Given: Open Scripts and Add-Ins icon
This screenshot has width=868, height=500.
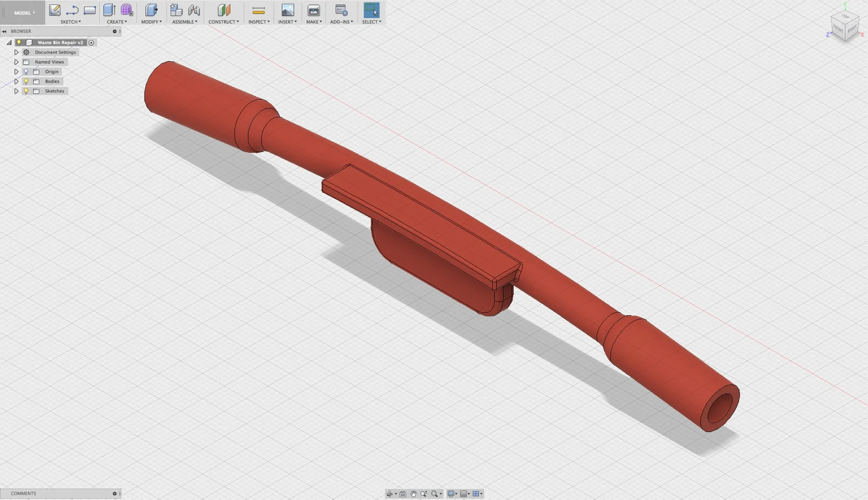Looking at the screenshot, I should (341, 10).
